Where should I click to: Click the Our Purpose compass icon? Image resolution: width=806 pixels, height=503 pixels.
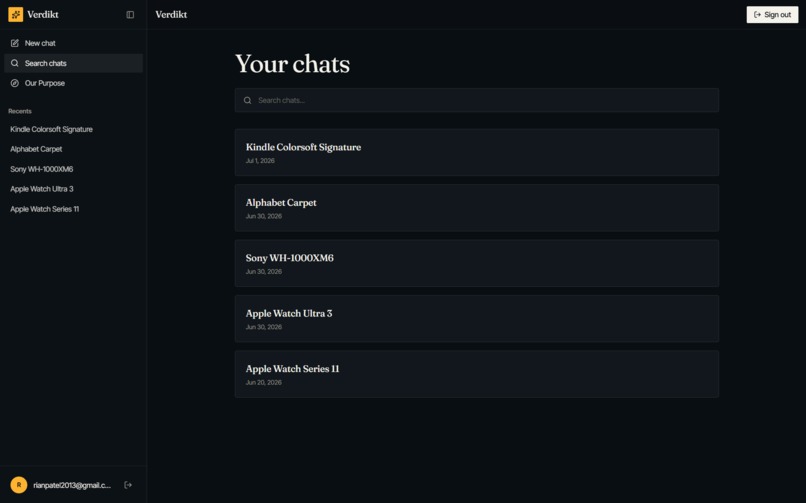[x=15, y=83]
